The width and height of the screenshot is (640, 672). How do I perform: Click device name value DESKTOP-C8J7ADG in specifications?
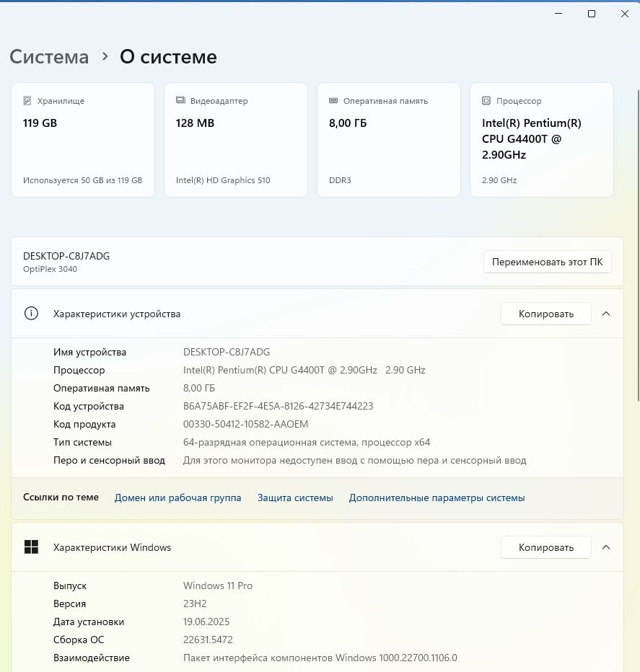pyautogui.click(x=227, y=352)
